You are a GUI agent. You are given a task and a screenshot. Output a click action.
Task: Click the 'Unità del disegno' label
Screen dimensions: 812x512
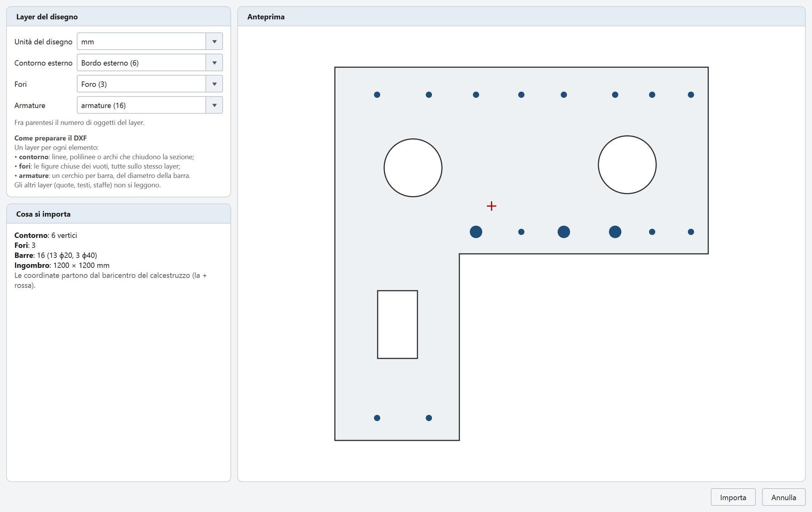click(43, 42)
